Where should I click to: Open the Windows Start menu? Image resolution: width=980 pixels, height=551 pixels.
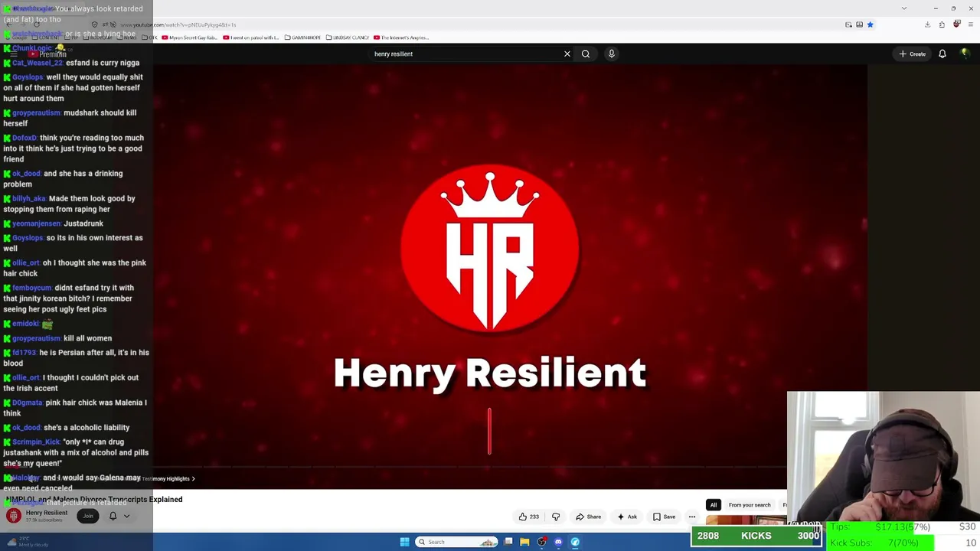click(x=404, y=542)
